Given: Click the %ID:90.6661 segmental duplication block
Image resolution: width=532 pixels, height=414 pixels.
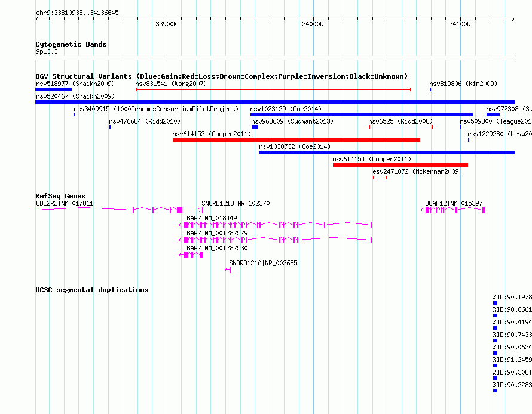Looking at the screenshot, I should tap(495, 315).
